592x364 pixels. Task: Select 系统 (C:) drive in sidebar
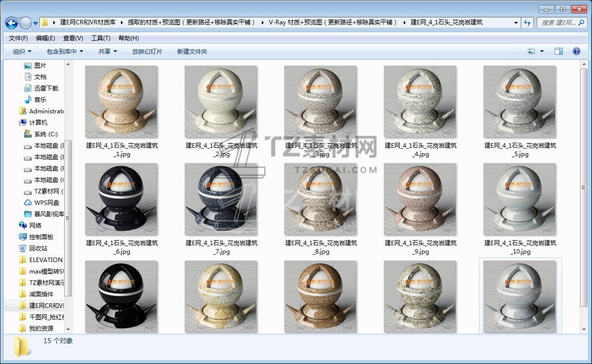46,134
